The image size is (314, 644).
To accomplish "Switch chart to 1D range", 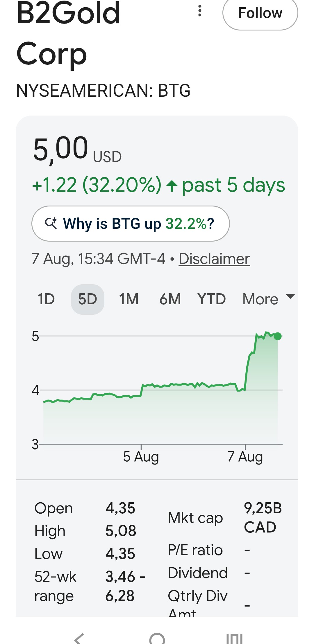I will click(x=46, y=299).
